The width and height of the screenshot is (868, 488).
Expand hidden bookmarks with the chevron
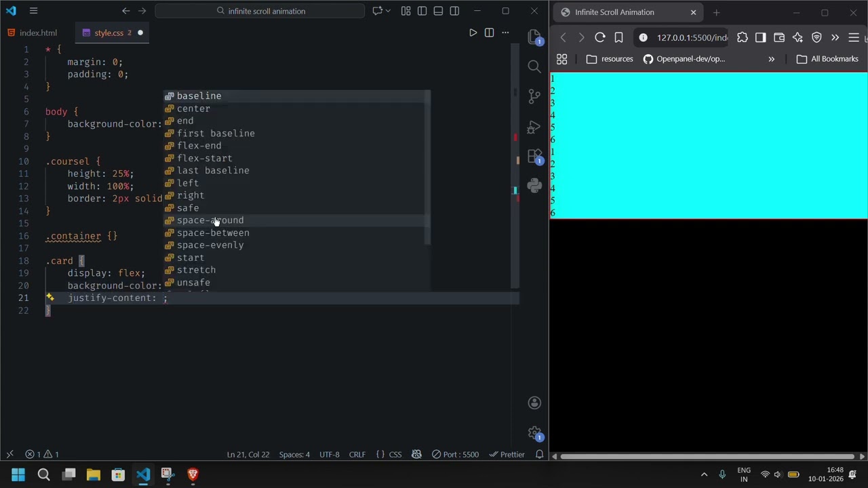point(771,59)
